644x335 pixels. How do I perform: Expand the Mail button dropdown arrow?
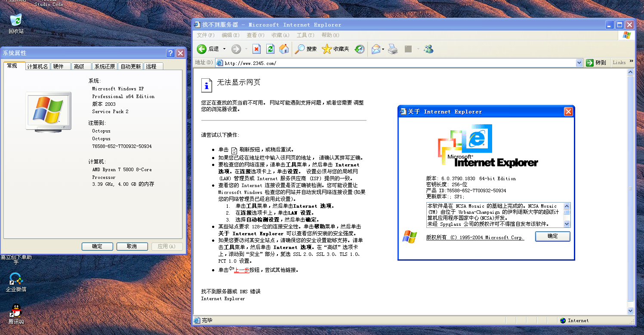click(383, 49)
